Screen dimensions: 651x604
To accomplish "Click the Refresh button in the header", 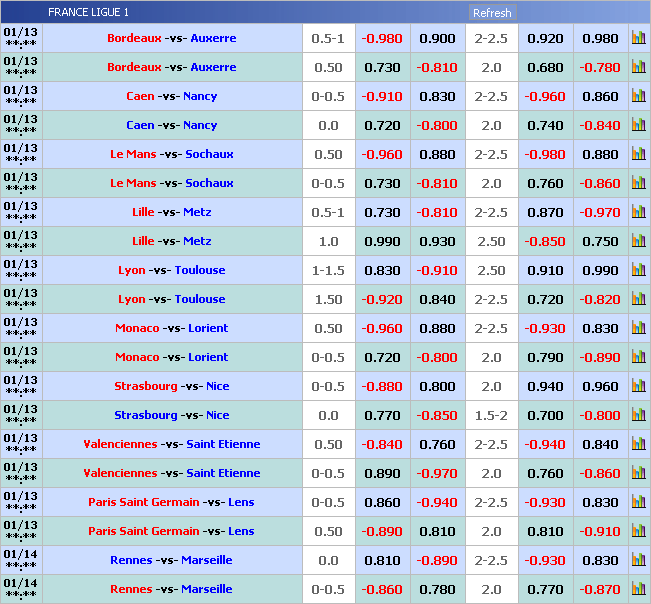I will tap(492, 13).
